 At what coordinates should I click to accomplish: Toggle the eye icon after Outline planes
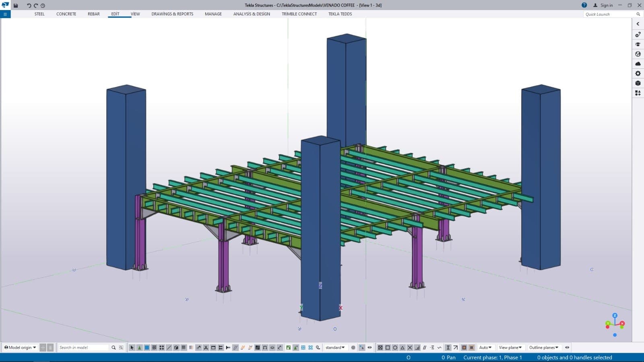tap(567, 348)
